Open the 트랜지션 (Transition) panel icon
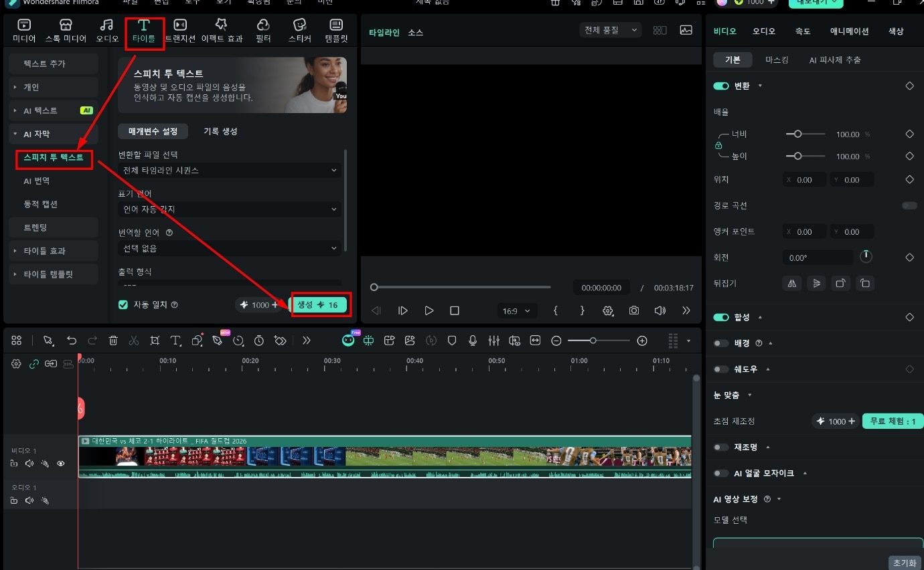Viewport: 924px width, 570px height. pos(180,31)
